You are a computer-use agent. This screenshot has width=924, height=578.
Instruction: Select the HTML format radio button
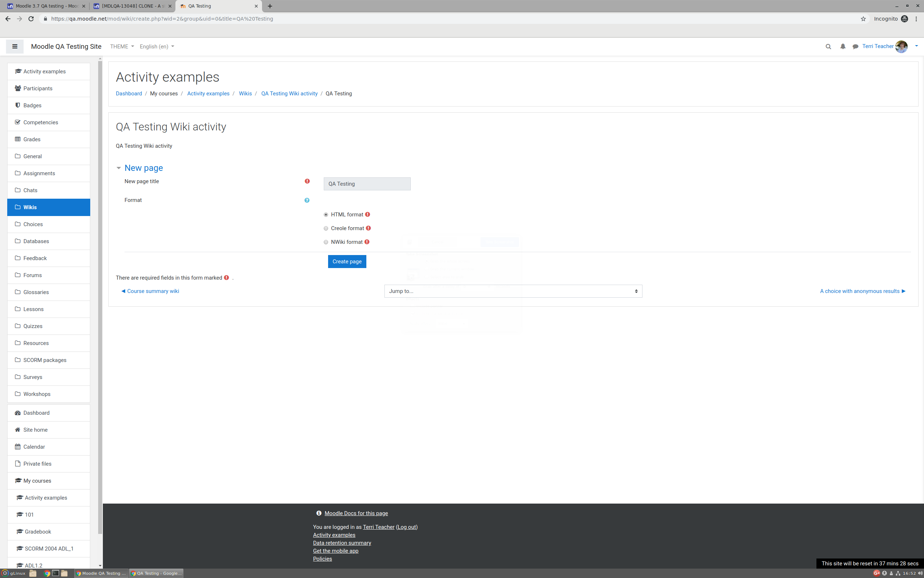click(x=326, y=215)
